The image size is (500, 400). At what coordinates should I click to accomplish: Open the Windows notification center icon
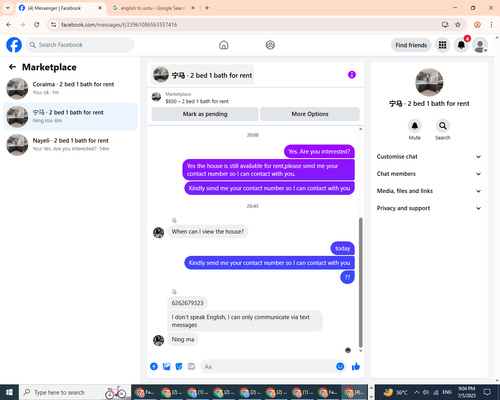487,392
